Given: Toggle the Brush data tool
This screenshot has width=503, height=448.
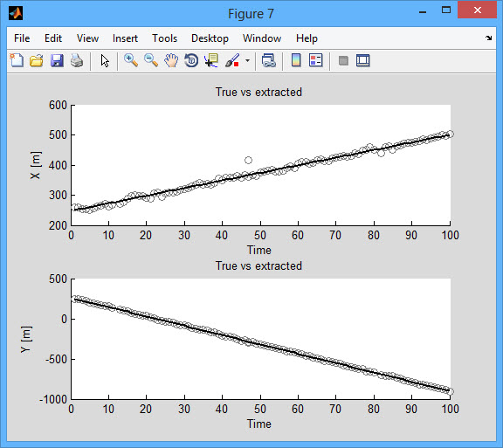Looking at the screenshot, I should click(x=232, y=60).
